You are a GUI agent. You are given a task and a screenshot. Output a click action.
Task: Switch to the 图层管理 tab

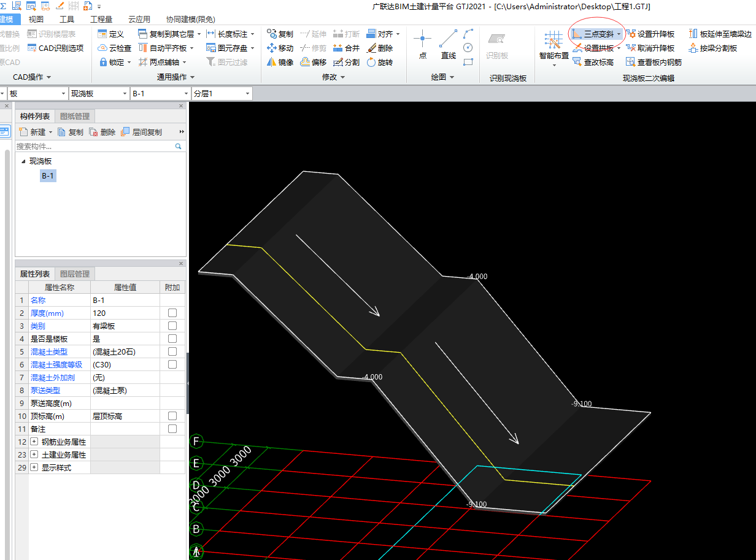click(74, 274)
